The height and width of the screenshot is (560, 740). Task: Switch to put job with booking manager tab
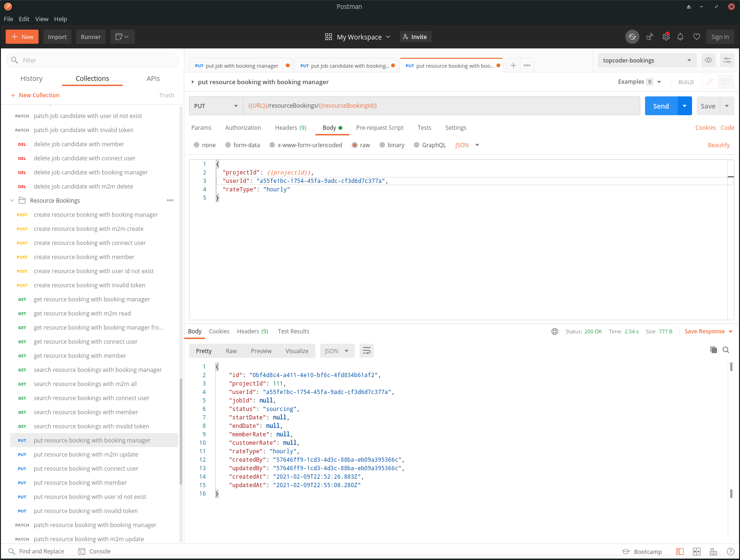click(x=241, y=65)
